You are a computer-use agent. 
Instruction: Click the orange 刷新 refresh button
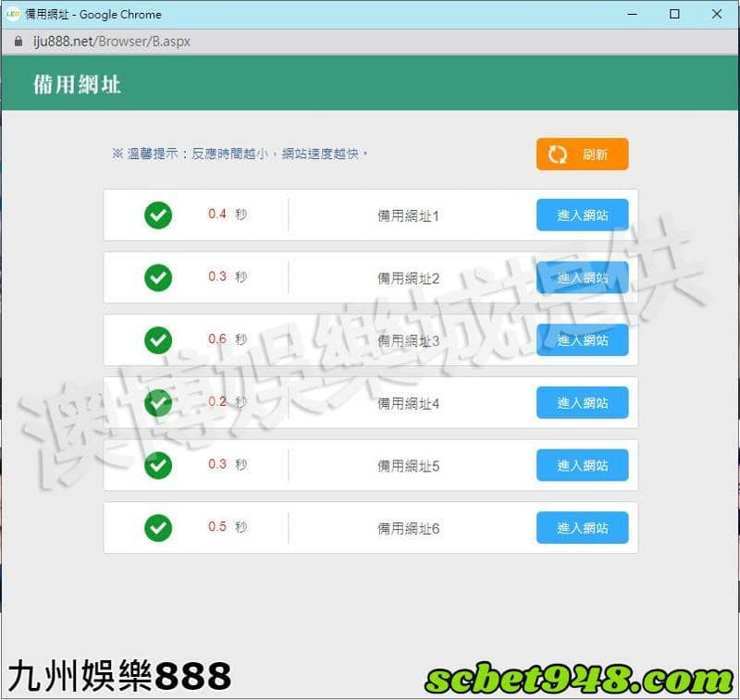tap(582, 154)
